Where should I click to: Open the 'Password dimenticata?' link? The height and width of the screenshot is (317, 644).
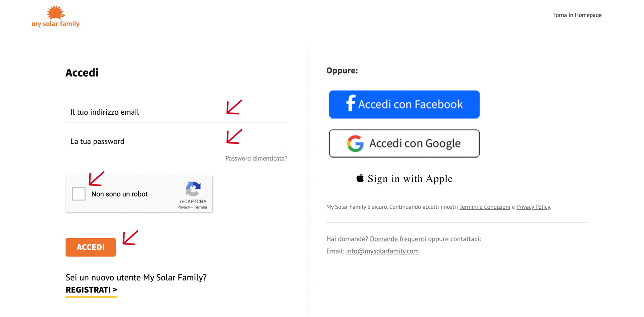(x=256, y=158)
